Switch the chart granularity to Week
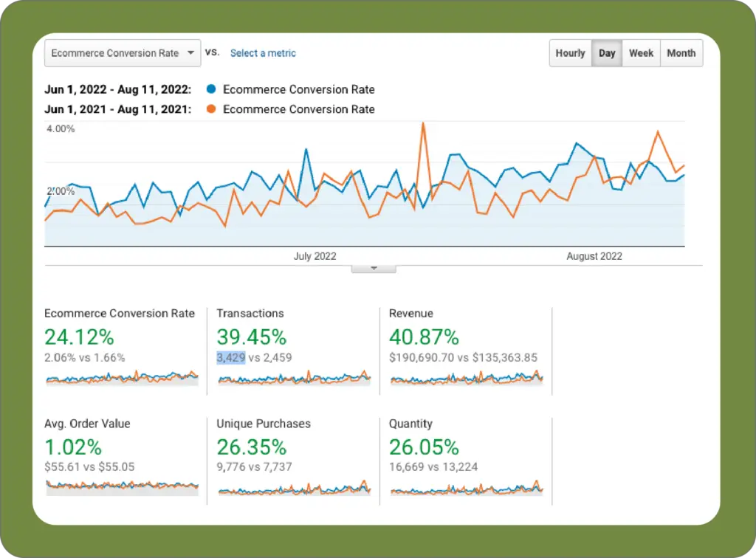756x558 pixels. point(641,53)
